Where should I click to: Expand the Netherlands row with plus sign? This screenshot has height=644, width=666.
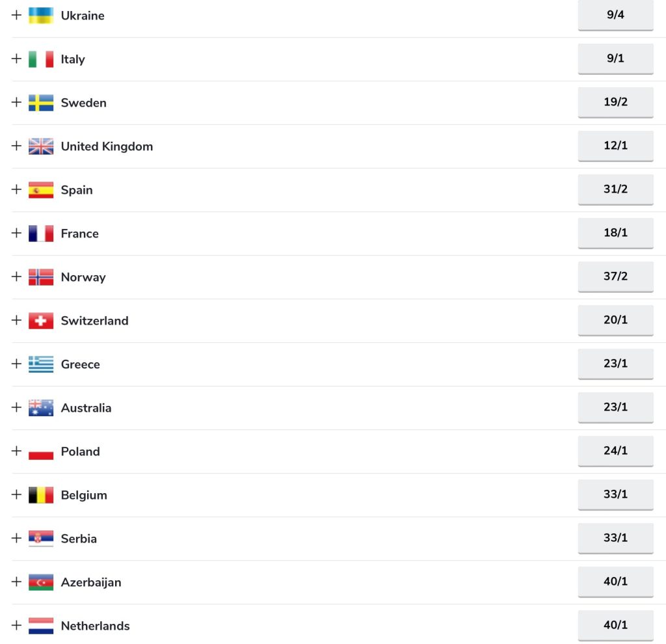16,625
